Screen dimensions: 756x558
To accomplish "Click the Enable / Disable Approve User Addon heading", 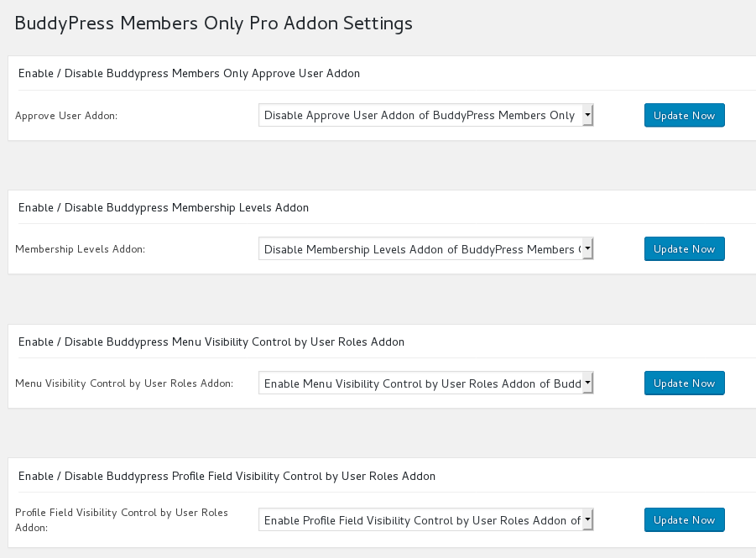I will click(x=187, y=73).
